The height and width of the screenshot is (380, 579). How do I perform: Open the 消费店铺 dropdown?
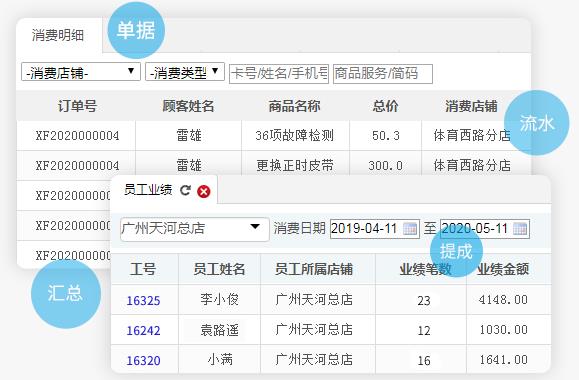[81, 72]
